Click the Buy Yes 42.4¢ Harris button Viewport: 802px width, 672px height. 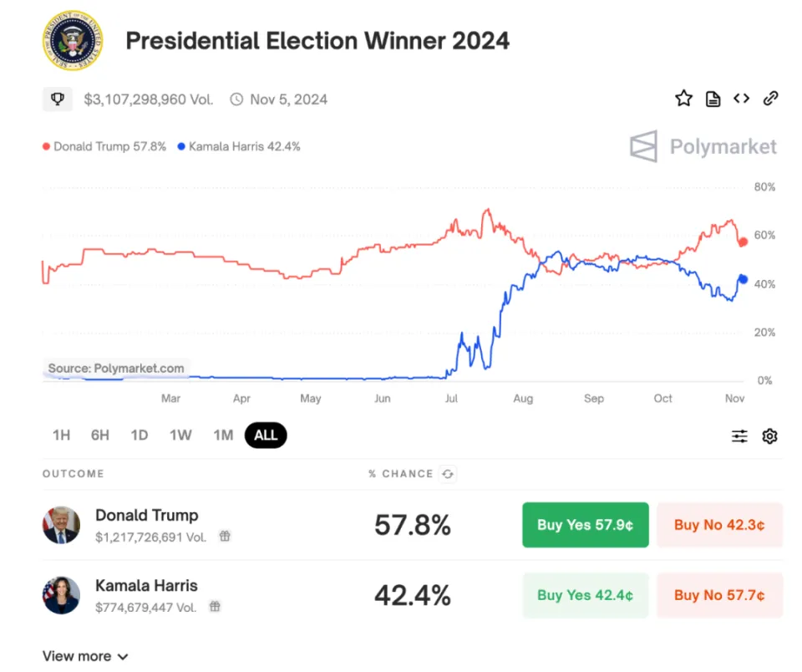tap(585, 595)
